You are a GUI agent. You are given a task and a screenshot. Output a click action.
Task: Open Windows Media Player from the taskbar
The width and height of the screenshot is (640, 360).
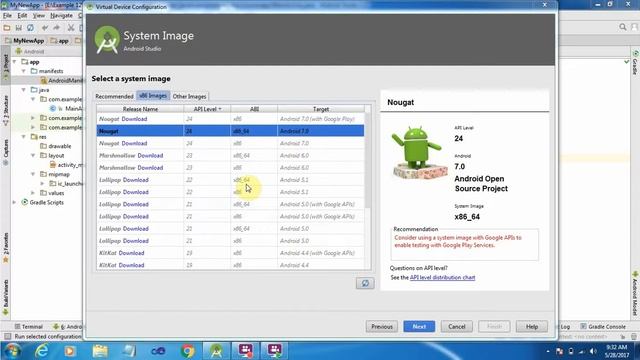[x=70, y=351]
